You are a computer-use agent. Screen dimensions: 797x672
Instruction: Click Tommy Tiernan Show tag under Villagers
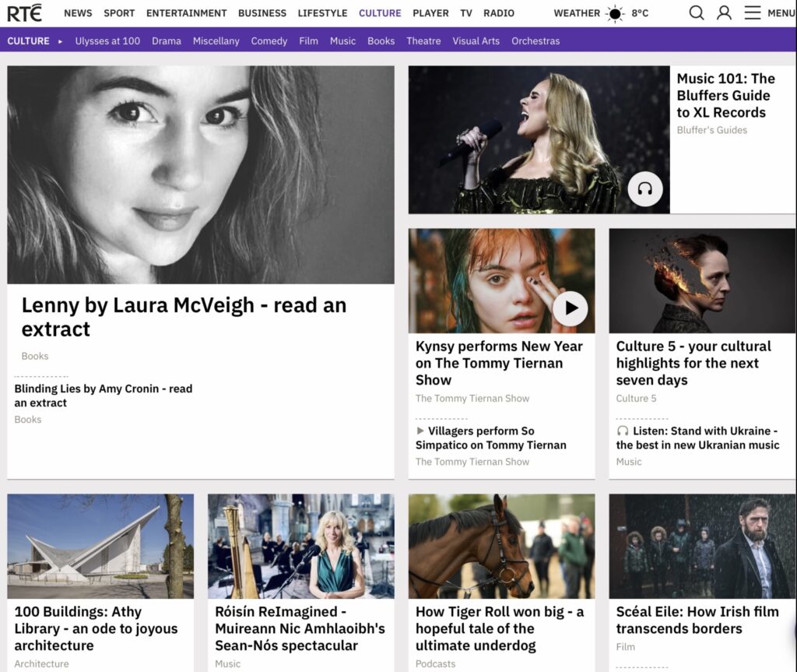click(x=472, y=462)
